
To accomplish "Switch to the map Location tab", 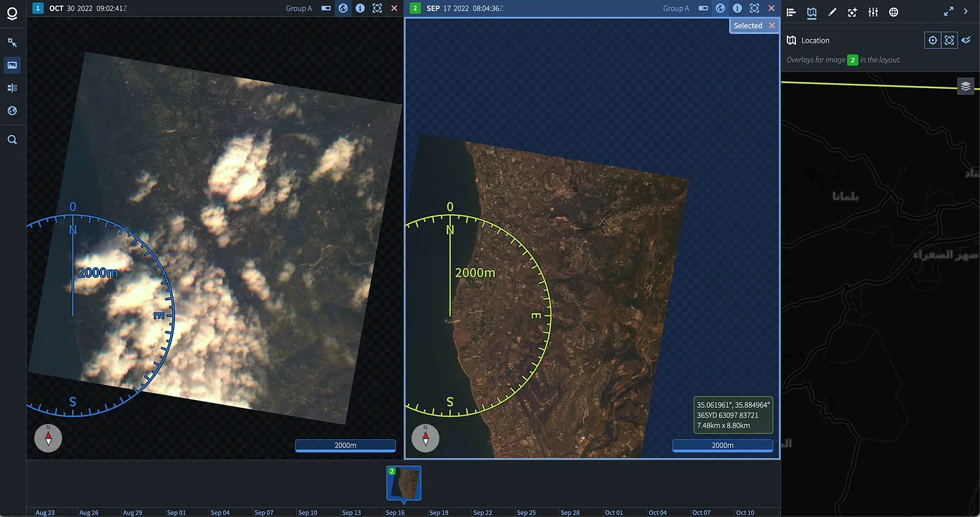I will pyautogui.click(x=812, y=12).
